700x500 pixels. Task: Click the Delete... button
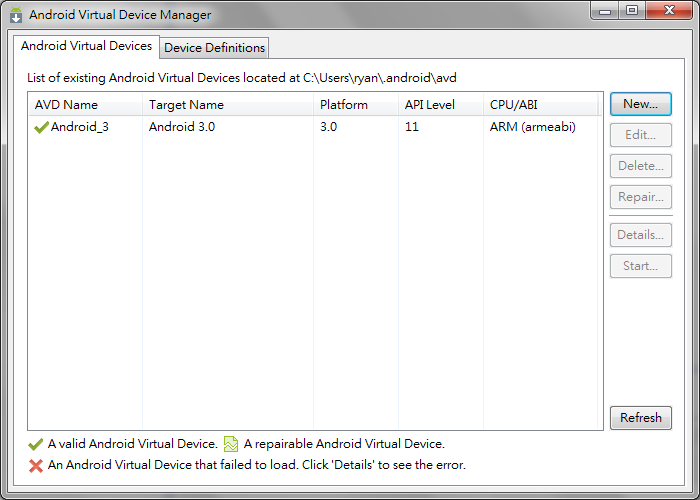click(641, 166)
